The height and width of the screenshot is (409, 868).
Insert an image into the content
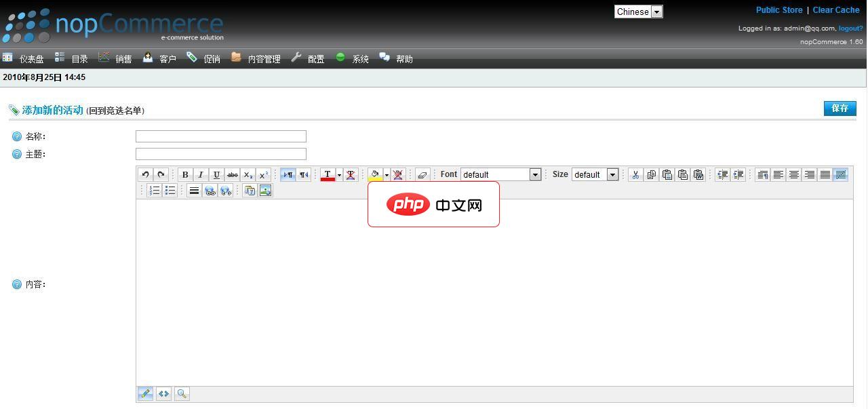pos(265,191)
